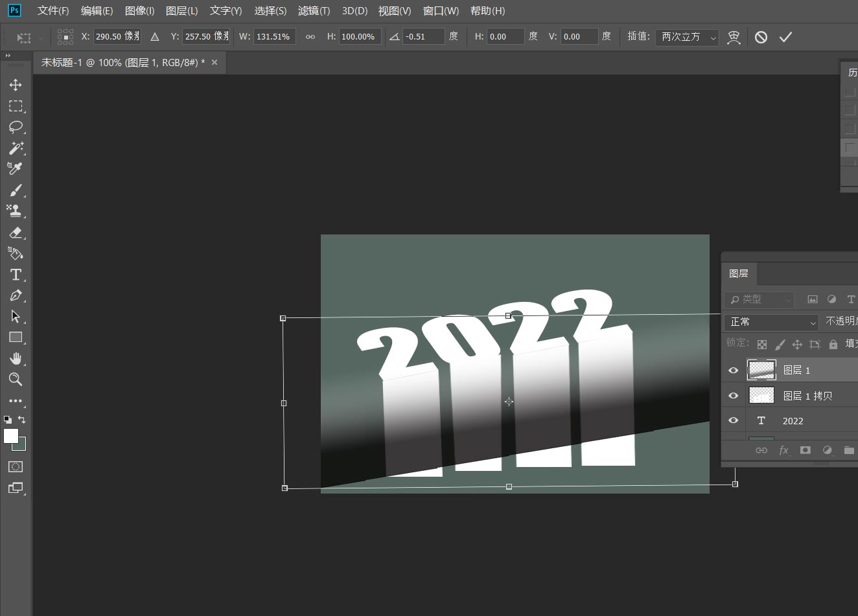Lock all with padlock icon

pos(833,344)
